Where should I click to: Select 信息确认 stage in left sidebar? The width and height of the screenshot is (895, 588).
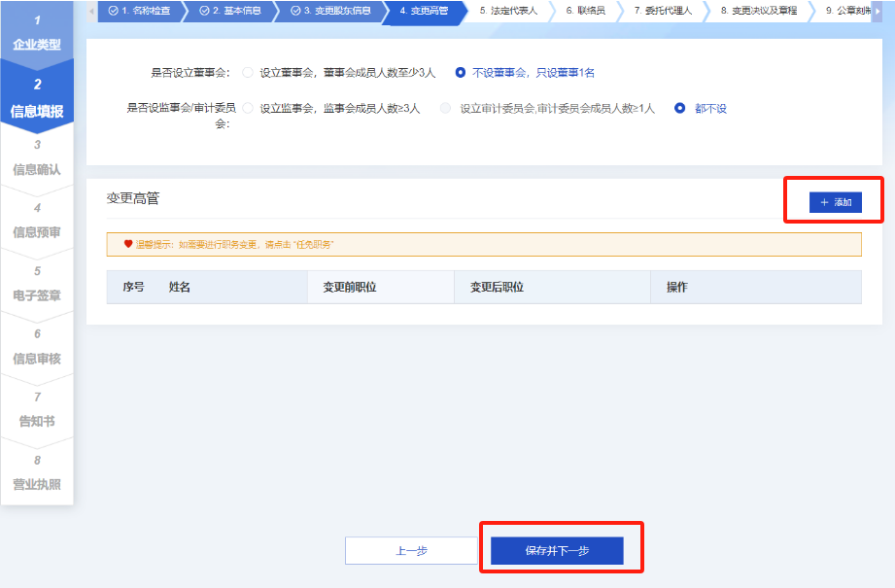(37, 158)
